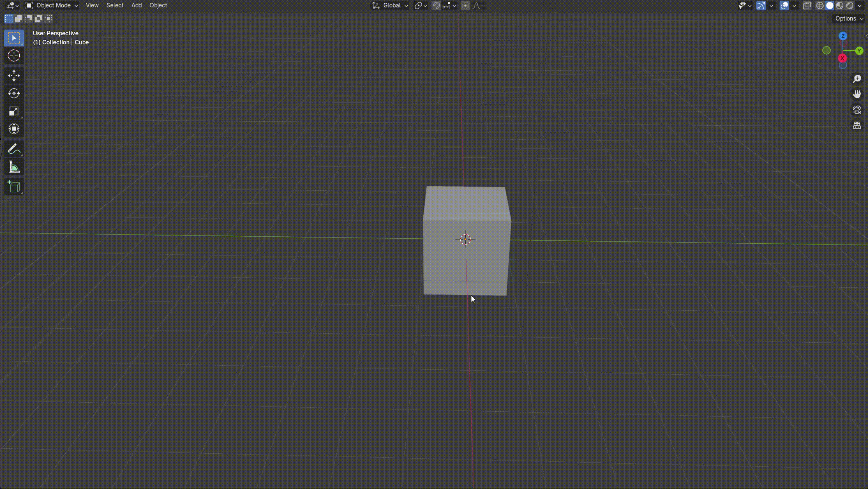Set selection mode to New
This screenshot has width=868, height=489.
click(9, 18)
